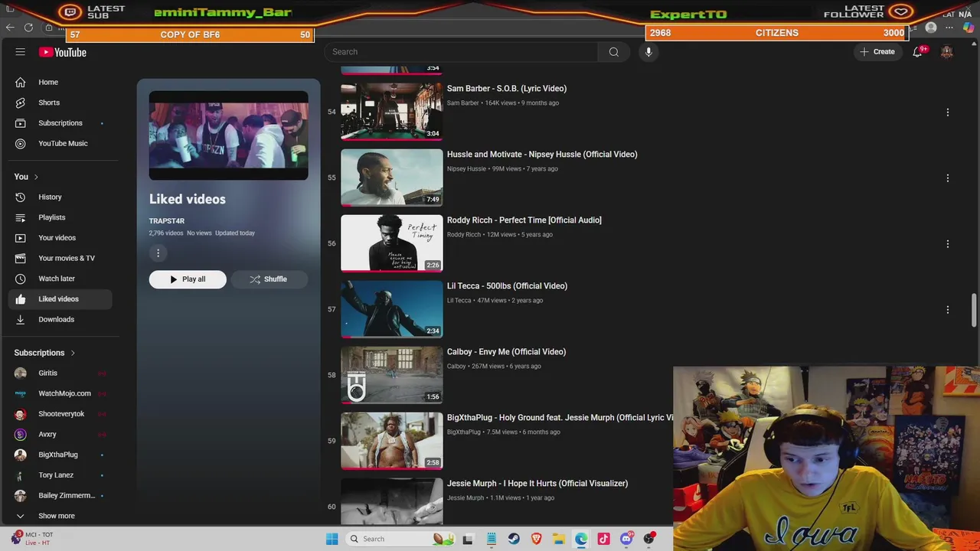Open Shooteverytok channel avatar
Viewport: 980px width, 551px height.
tap(21, 414)
